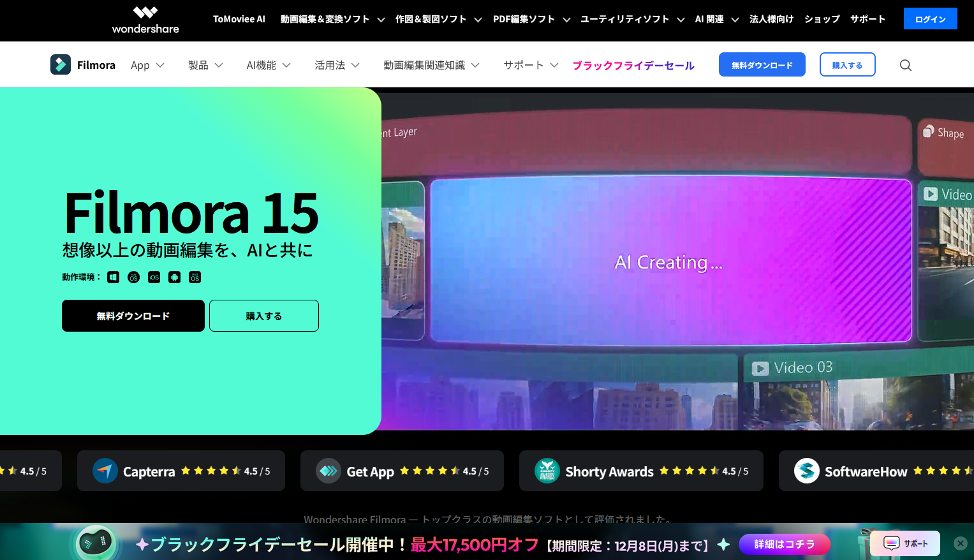Expand the 製品 dropdown menu
The height and width of the screenshot is (560, 974).
205,65
